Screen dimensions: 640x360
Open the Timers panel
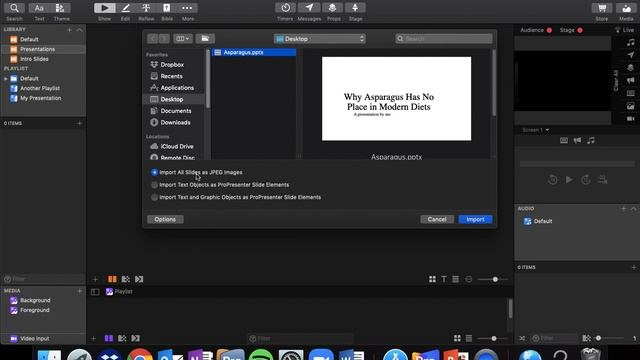[x=285, y=8]
